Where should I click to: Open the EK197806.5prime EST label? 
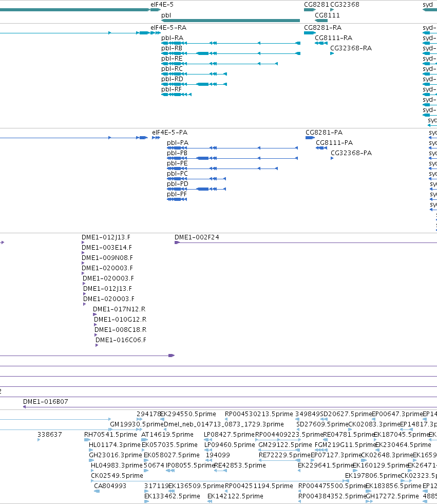pos(373,476)
